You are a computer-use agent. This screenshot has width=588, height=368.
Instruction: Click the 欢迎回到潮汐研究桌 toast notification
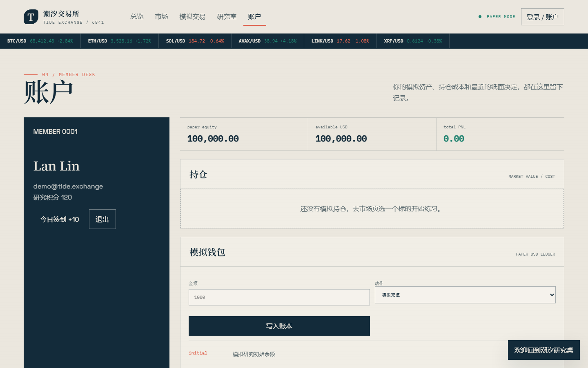(544, 350)
